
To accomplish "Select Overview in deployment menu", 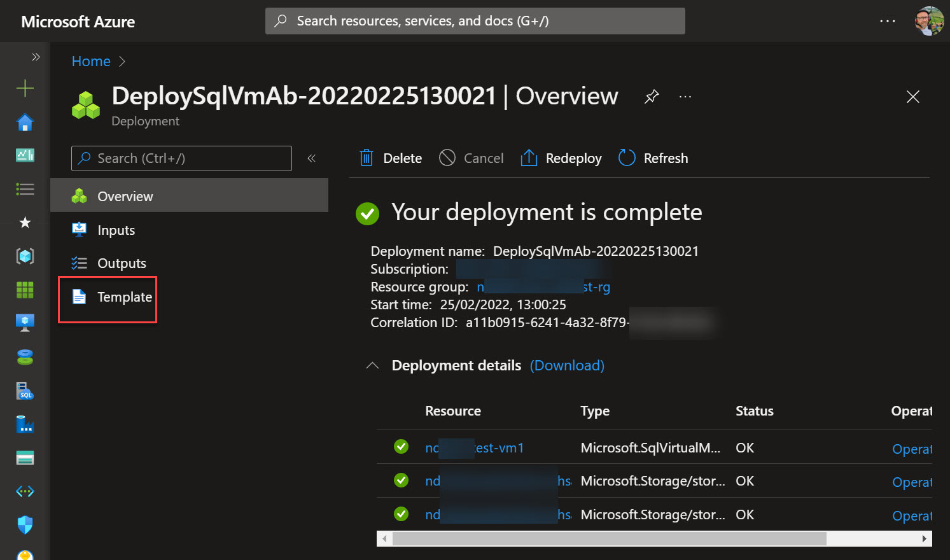I will click(189, 196).
